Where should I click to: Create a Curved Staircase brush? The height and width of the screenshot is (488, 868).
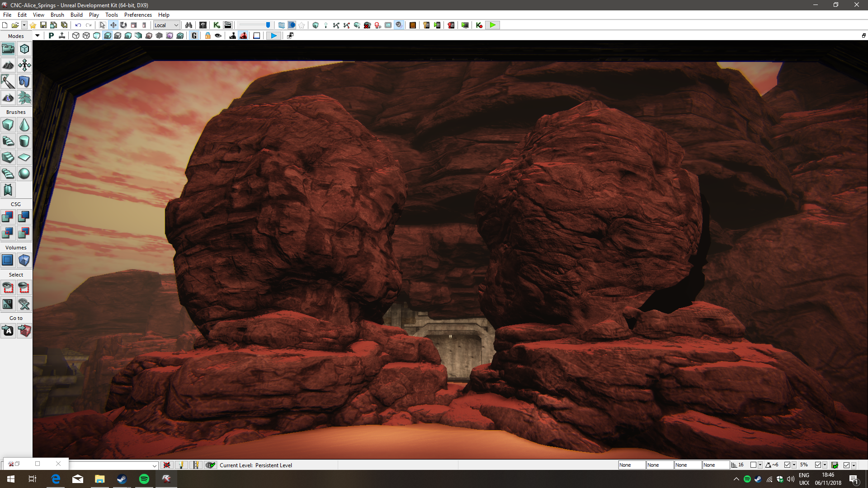pos(8,141)
